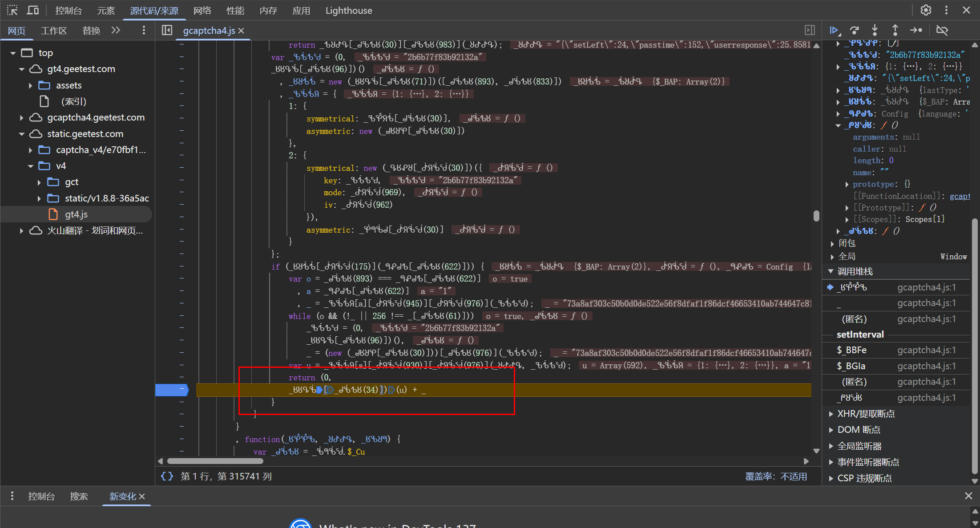This screenshot has height=528, width=980.
Task: Resume script execution
Action: pos(834,30)
